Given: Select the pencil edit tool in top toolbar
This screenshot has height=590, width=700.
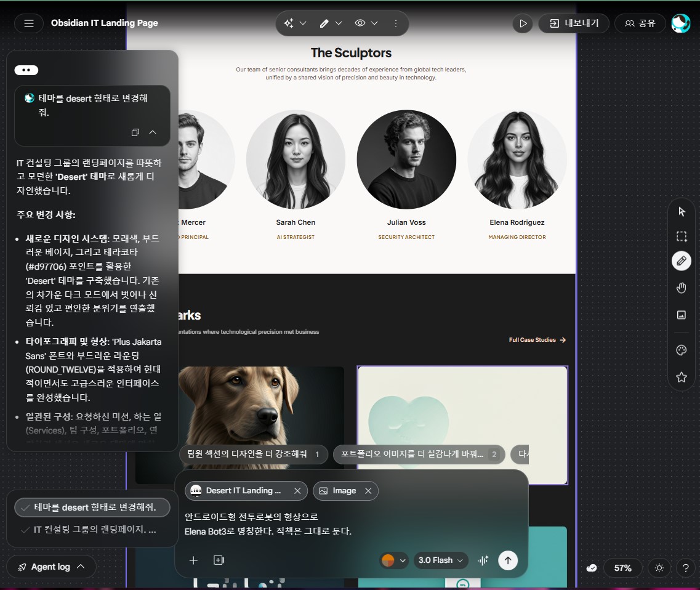Looking at the screenshot, I should coord(324,23).
